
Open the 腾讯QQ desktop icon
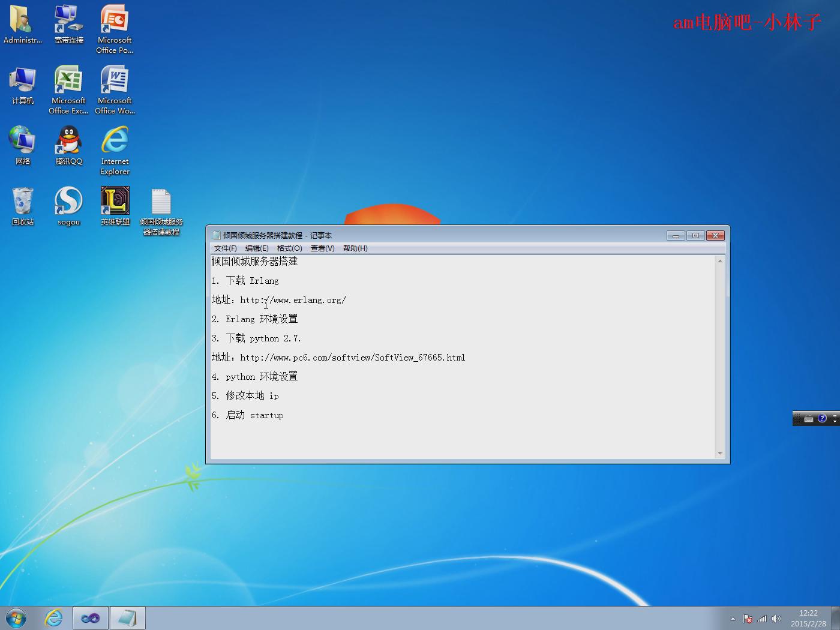coord(68,141)
